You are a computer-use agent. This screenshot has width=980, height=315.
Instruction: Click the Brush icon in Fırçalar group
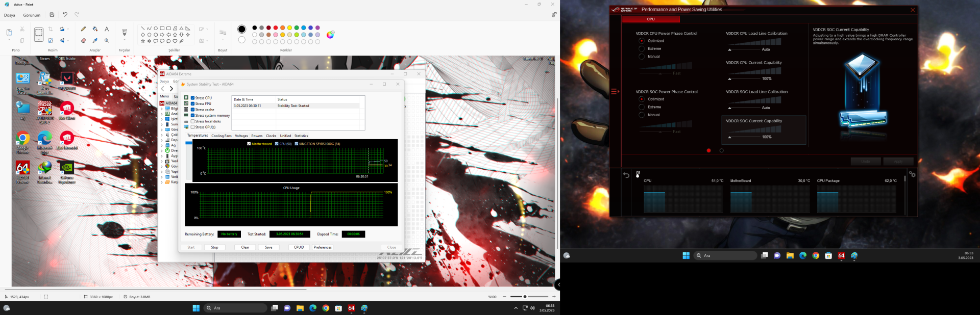pyautogui.click(x=124, y=32)
